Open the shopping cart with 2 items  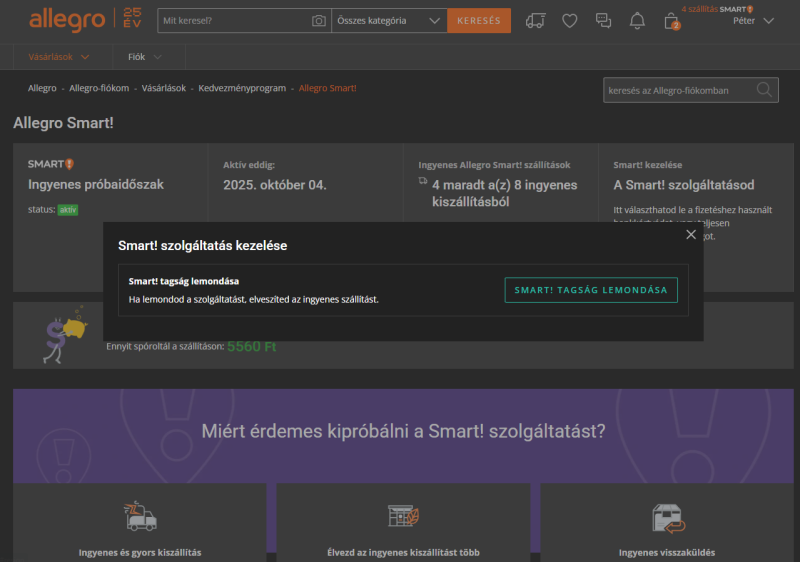pos(671,21)
